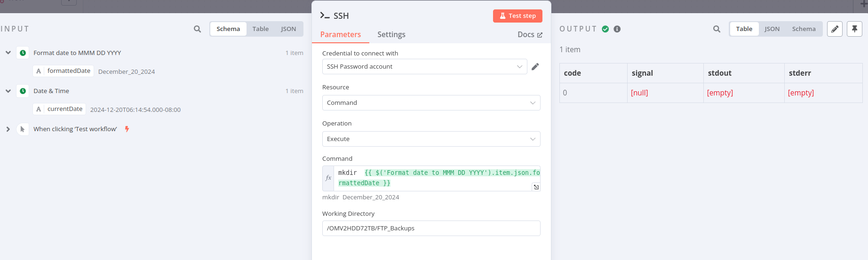Click the output info icon
Screen dimensions: 868x260
(x=617, y=29)
